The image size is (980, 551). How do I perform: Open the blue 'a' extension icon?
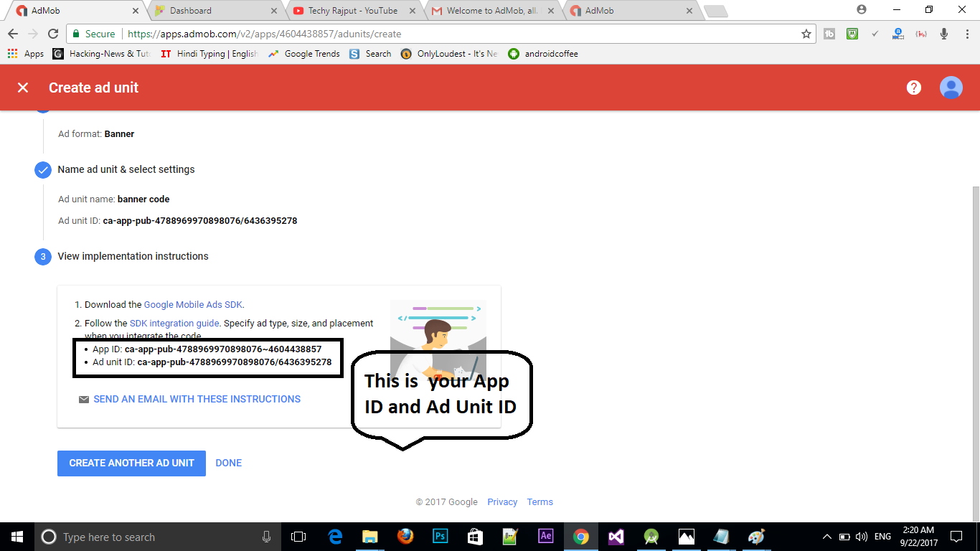coord(898,34)
